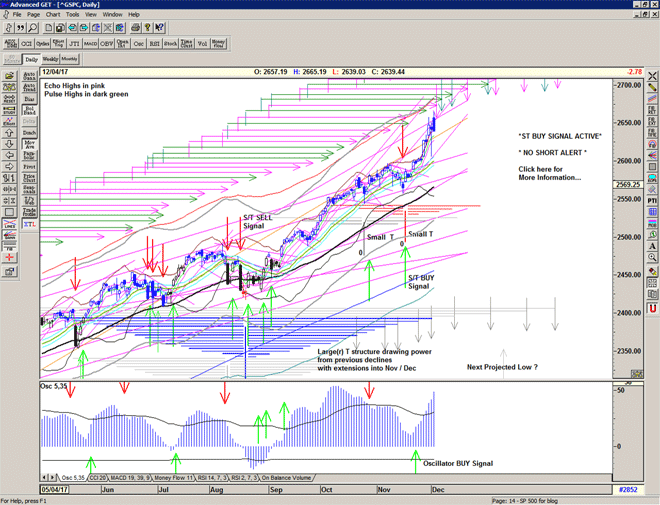Open the Chart menu

[x=53, y=15]
